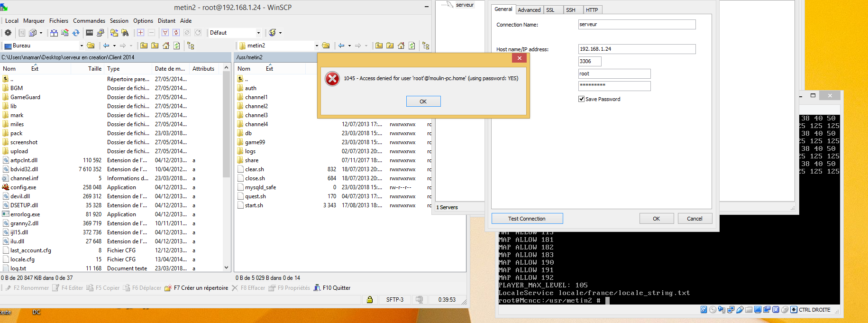
Task: Open new session icon dropdown arrow
Action: pyautogui.click(x=280, y=33)
